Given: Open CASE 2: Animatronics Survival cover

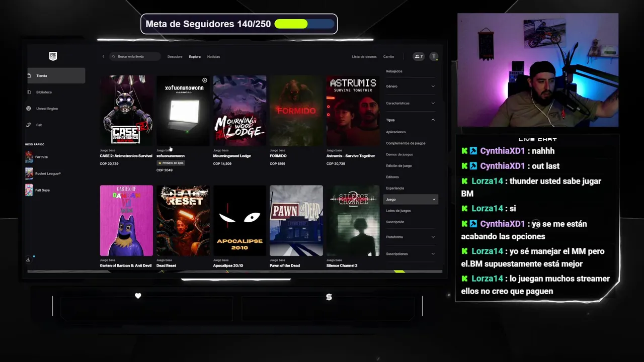Looking at the screenshot, I should 126,111.
